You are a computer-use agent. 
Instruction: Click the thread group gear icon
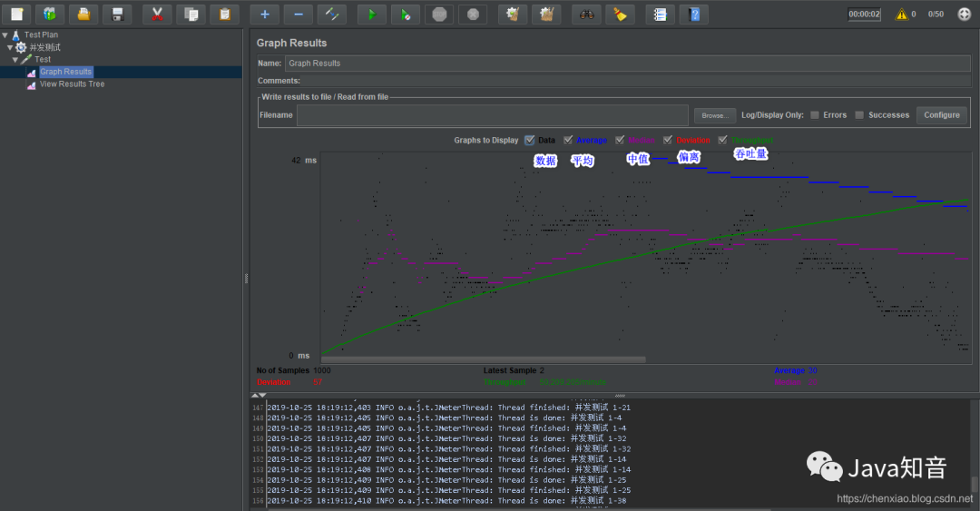[21, 47]
